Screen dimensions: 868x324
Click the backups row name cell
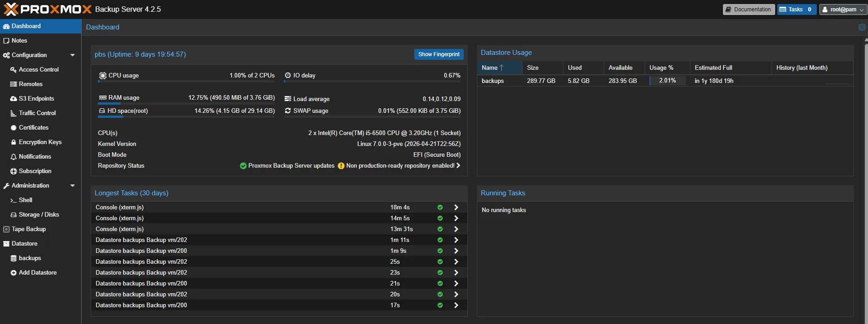click(x=499, y=81)
